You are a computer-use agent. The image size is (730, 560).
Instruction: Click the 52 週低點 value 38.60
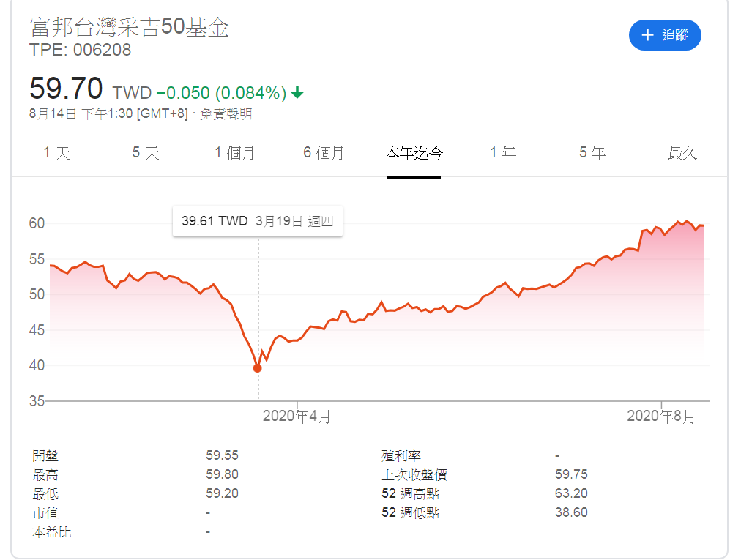(x=571, y=512)
